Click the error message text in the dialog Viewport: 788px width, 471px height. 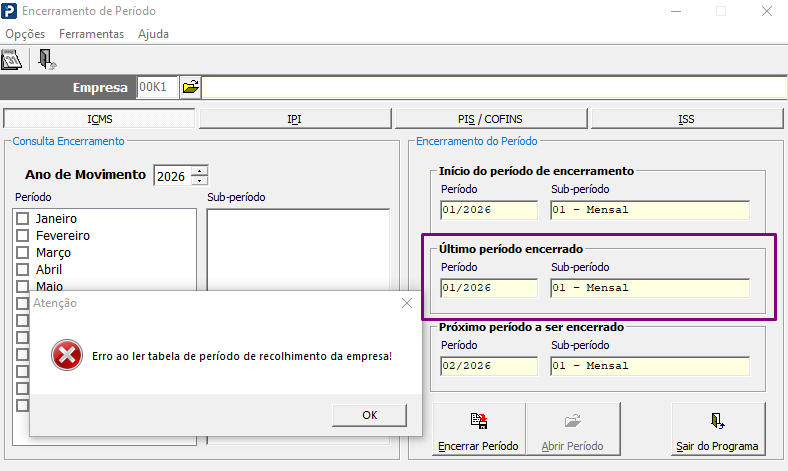pyautogui.click(x=242, y=356)
